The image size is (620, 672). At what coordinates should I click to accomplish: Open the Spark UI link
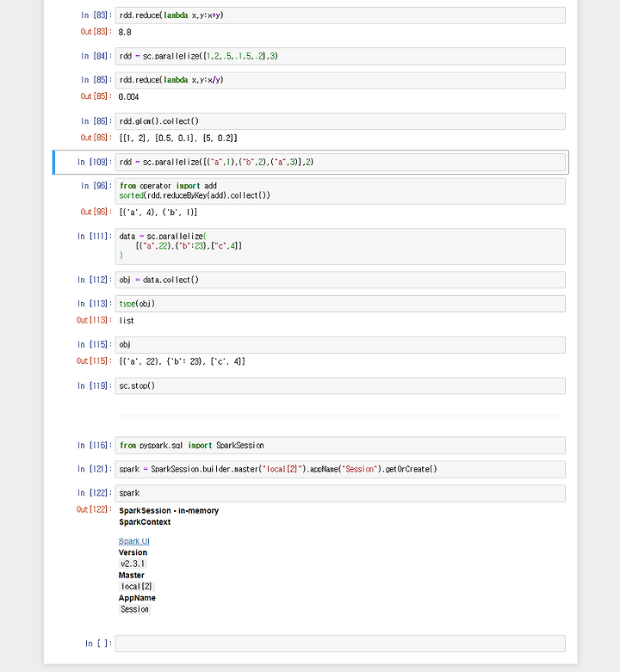(x=133, y=541)
